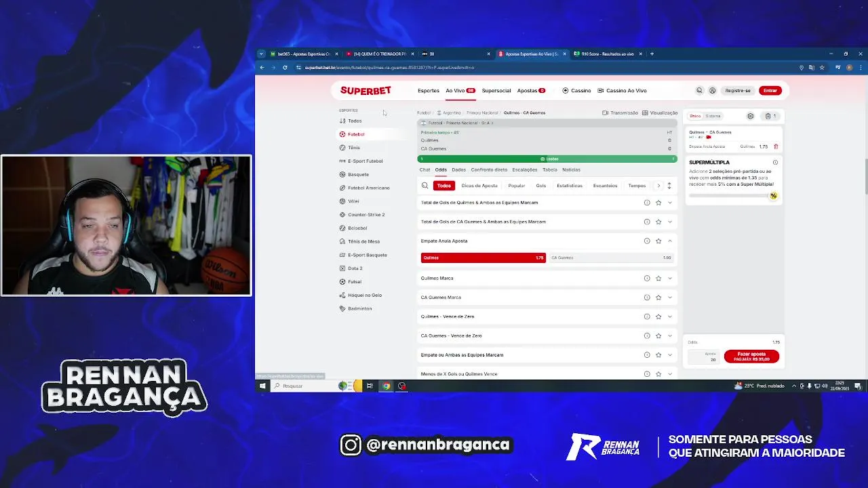Viewport: 868px width, 488px height.
Task: Select Sistema bet type
Action: 713,116
